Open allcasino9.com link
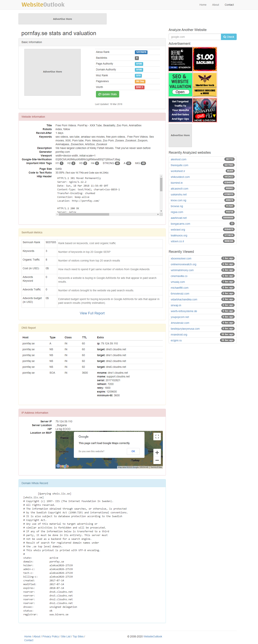 179,189
